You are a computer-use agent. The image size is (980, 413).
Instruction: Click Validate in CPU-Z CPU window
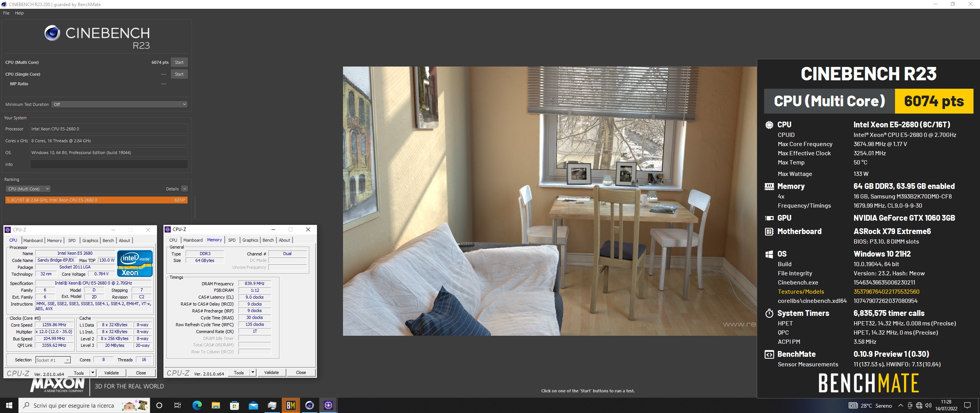(111, 373)
